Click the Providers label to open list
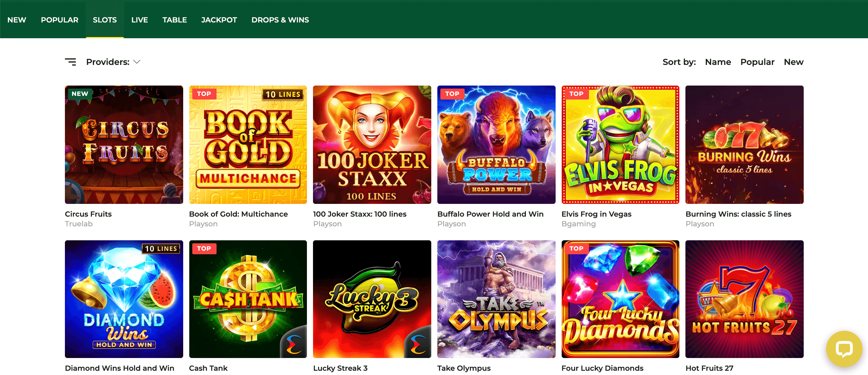The height and width of the screenshot is (375, 868). click(107, 62)
